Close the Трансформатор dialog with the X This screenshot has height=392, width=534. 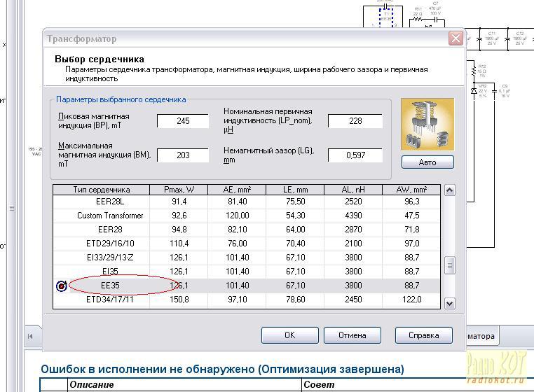pyautogui.click(x=455, y=38)
